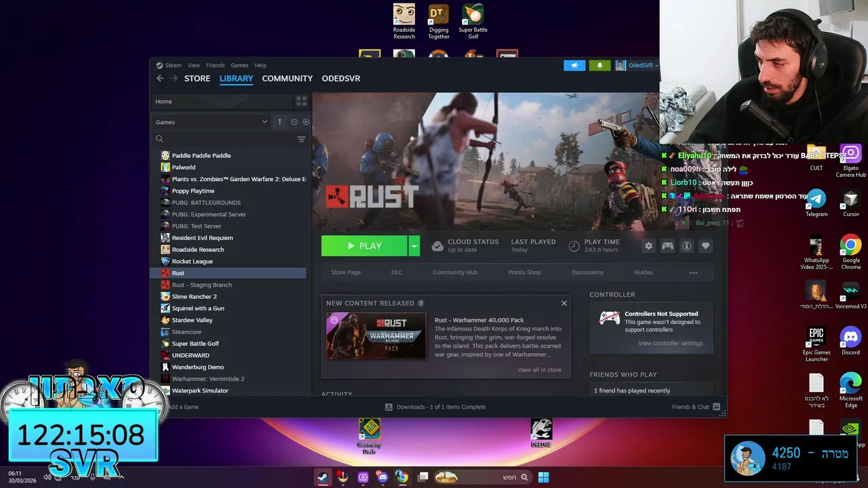
Task: Open the Cloud Status indicator
Action: click(465, 245)
